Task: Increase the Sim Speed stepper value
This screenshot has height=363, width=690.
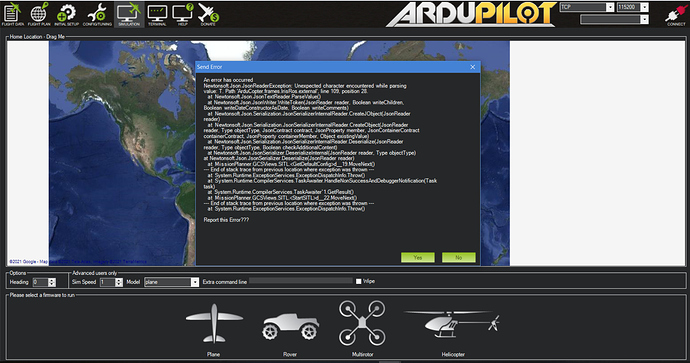Action: [x=119, y=280]
